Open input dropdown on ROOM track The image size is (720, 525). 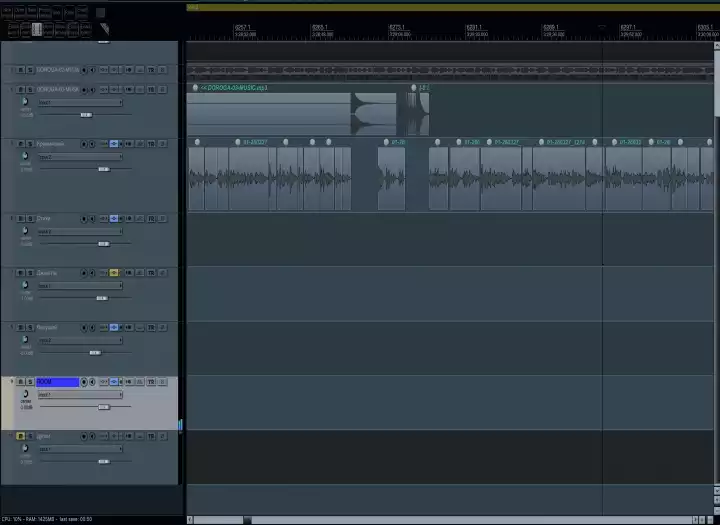click(x=80, y=395)
